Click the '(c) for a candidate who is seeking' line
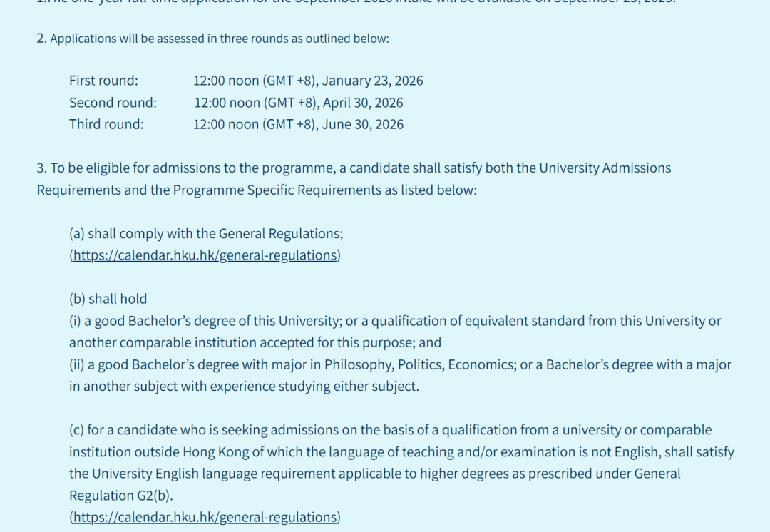 [390, 430]
